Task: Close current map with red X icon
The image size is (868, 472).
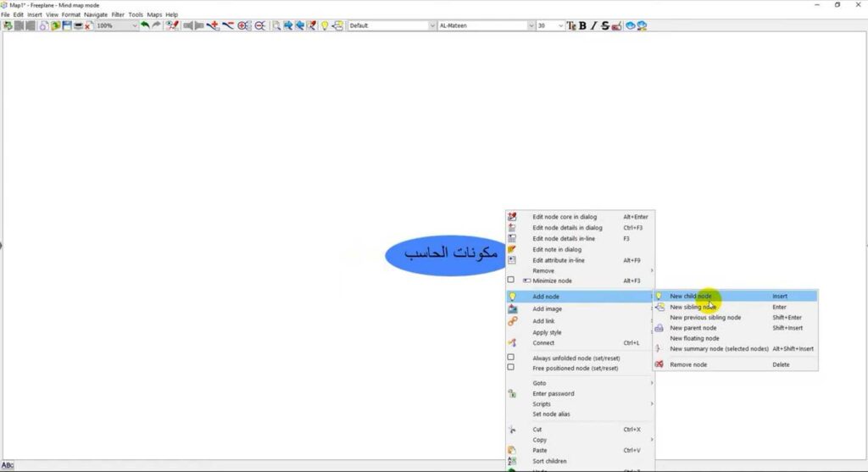Action: coord(88,25)
